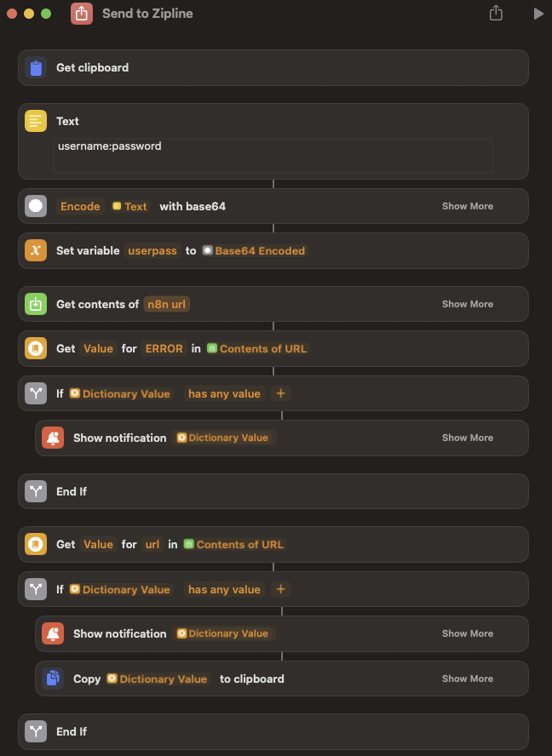
Task: Select the userpass variable name token
Action: click(152, 251)
